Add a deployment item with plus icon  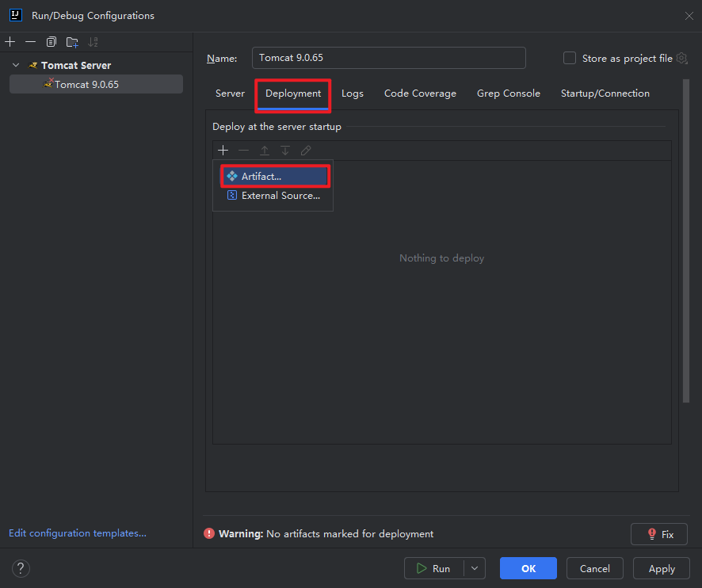(x=223, y=151)
